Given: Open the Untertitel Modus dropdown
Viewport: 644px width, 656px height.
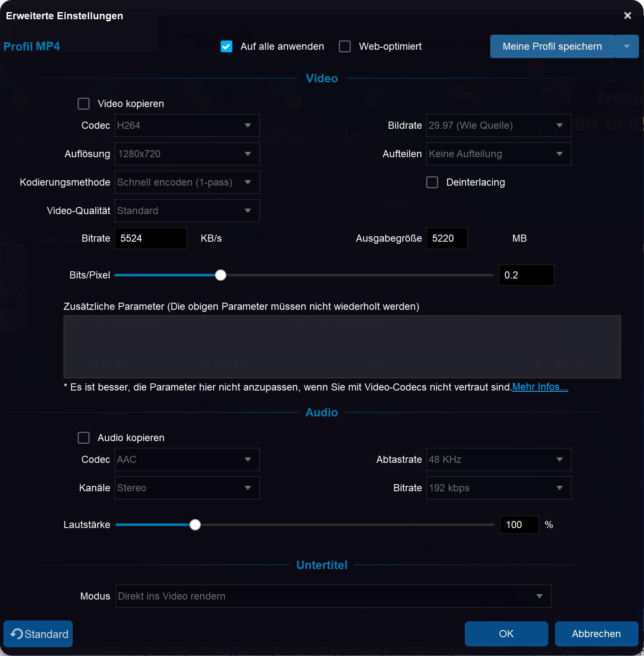Looking at the screenshot, I should click(333, 596).
